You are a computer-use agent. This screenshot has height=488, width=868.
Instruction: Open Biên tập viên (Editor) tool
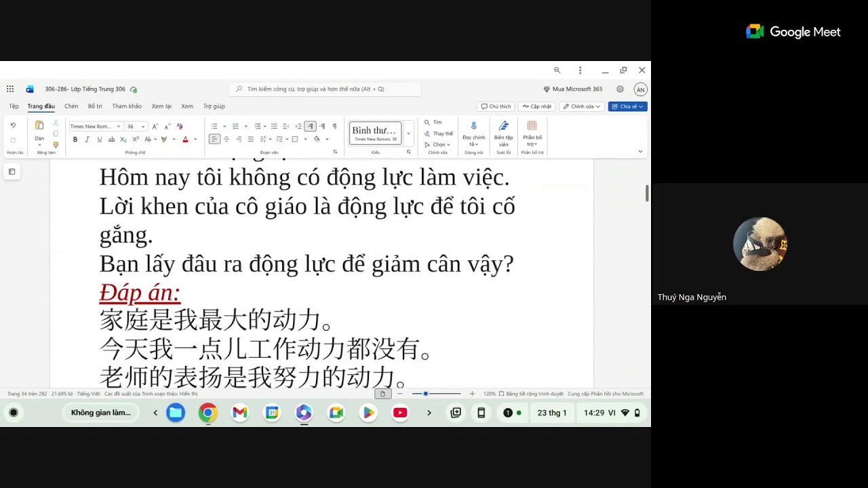[503, 134]
